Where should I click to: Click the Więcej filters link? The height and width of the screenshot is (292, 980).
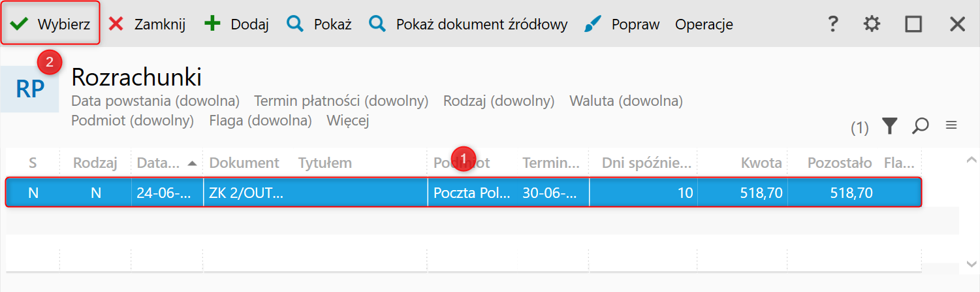tap(348, 121)
